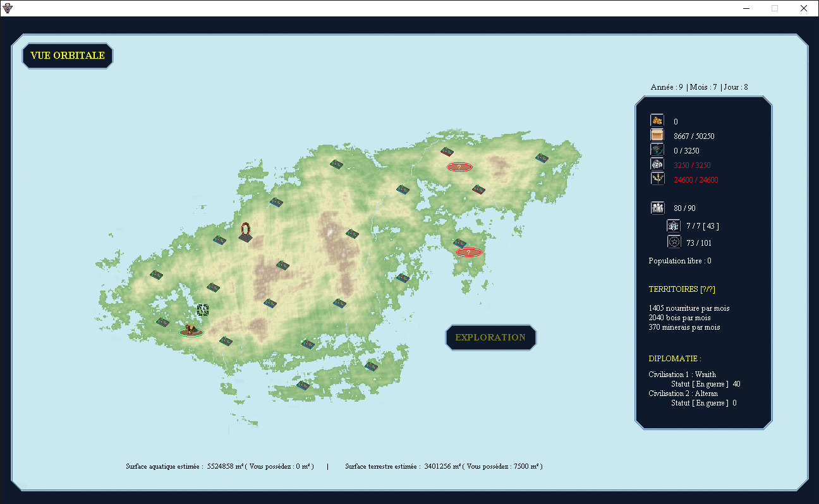Click the icon beside 7 / 7 [ 43 ]
The width and height of the screenshot is (819, 504).
pos(674,225)
